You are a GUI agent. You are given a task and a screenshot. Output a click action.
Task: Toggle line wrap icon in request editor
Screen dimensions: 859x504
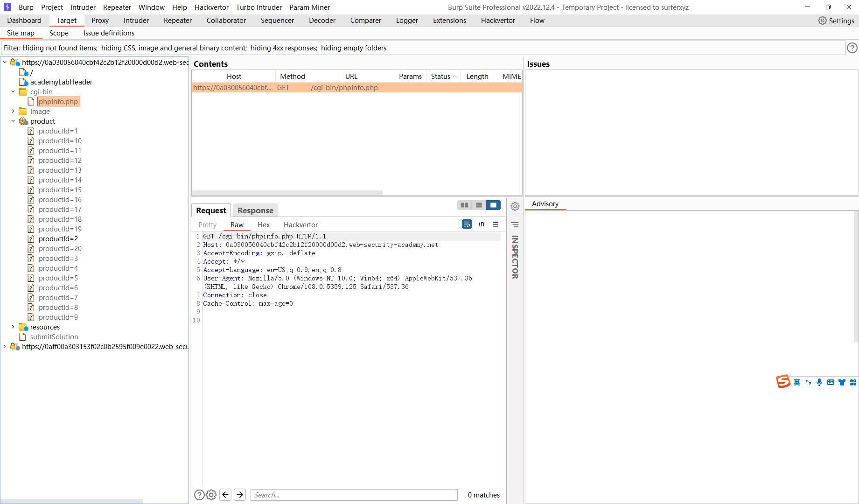coord(467,224)
